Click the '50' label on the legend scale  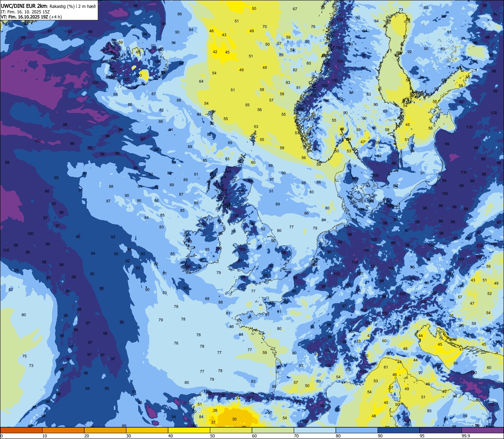(212, 436)
